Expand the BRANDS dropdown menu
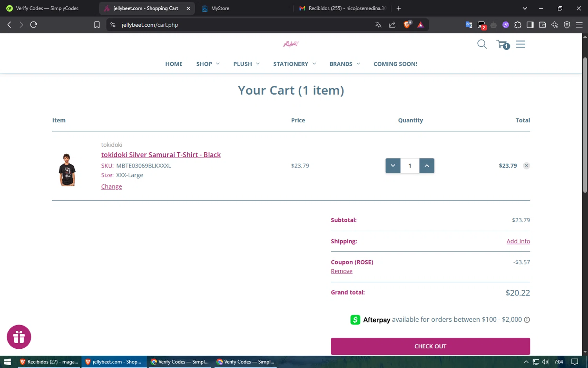588x368 pixels. (x=345, y=64)
